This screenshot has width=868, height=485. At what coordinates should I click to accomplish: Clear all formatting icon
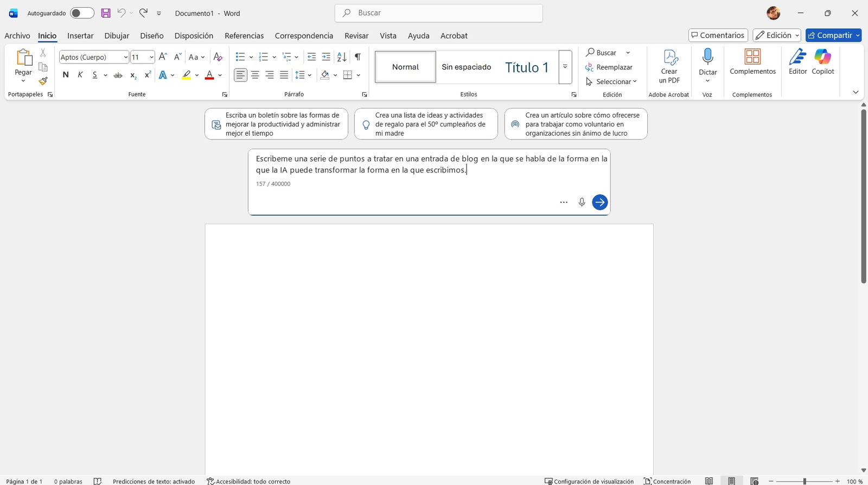(218, 57)
